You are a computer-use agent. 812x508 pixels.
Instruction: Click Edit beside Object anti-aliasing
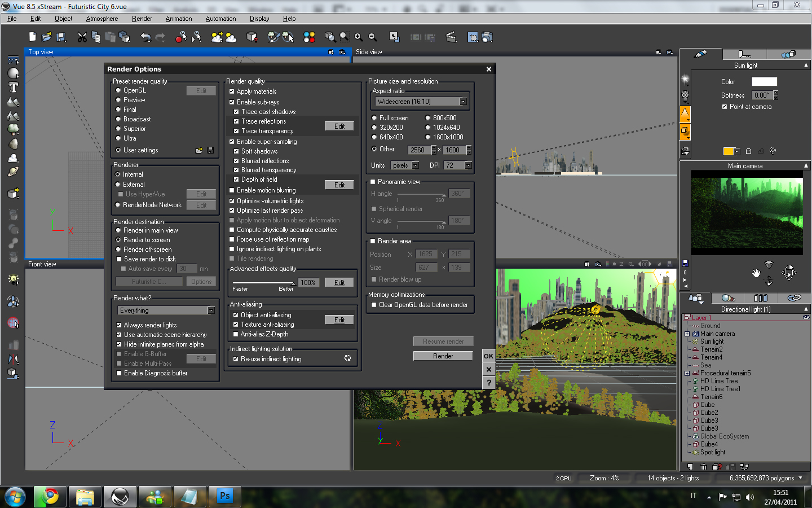click(x=339, y=320)
